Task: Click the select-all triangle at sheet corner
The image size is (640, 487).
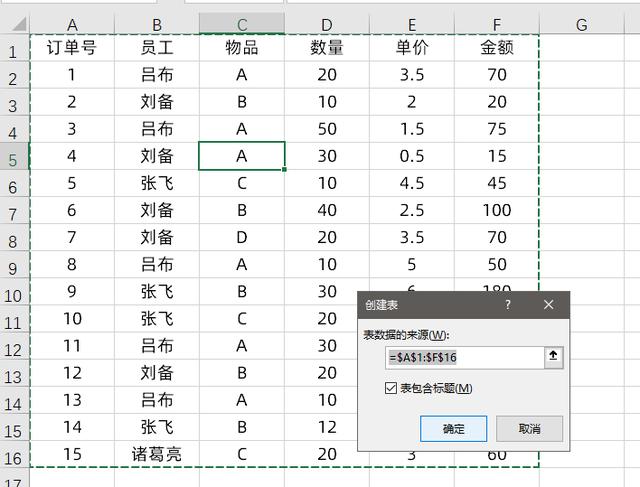Action: pos(19,24)
